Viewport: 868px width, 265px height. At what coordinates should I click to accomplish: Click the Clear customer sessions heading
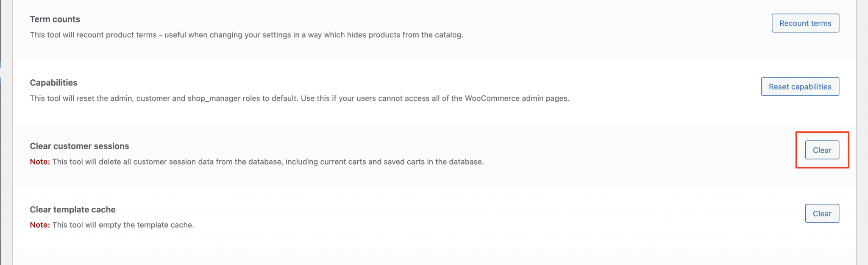(79, 146)
